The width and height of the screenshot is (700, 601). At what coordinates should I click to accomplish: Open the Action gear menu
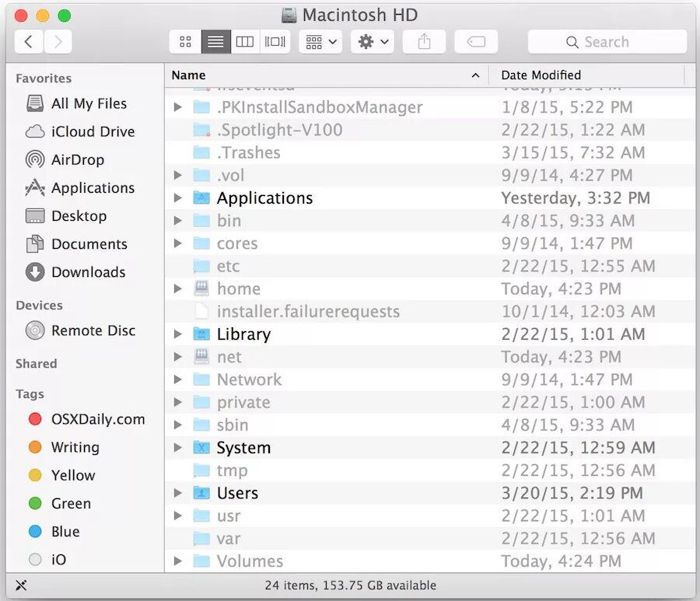click(373, 42)
